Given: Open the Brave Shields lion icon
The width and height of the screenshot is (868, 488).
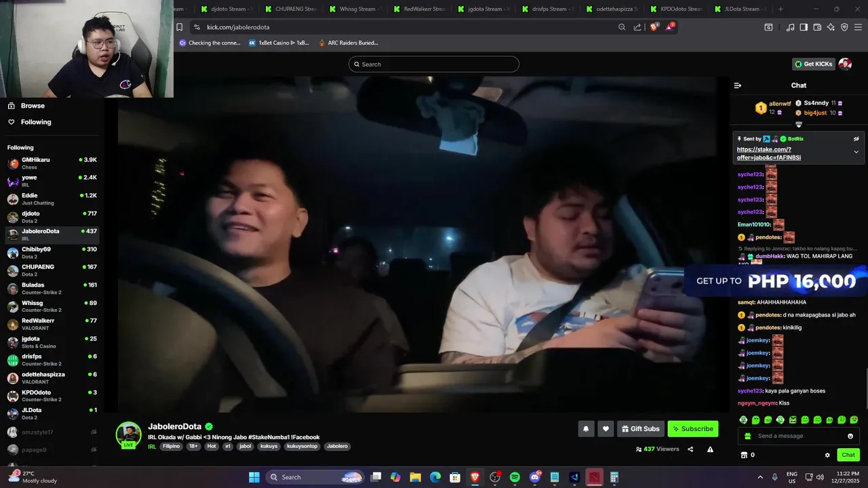Looking at the screenshot, I should 654,27.
